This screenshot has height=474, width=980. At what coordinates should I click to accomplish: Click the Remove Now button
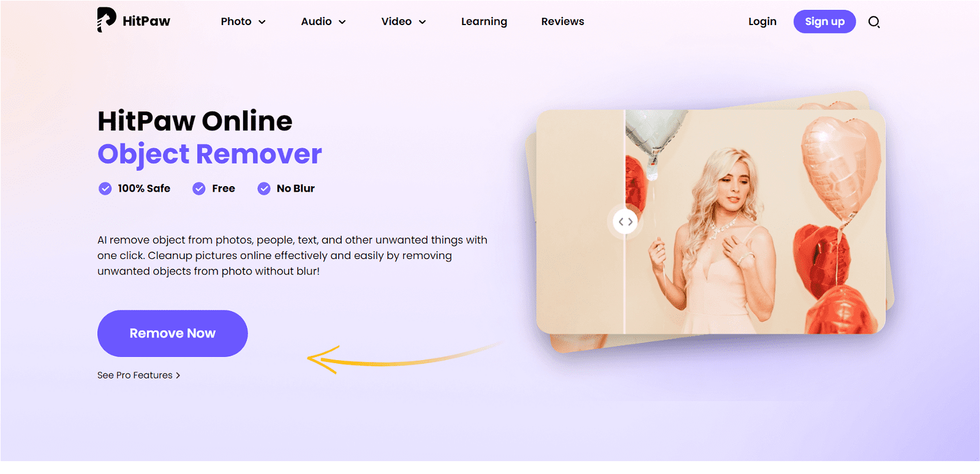pyautogui.click(x=173, y=333)
